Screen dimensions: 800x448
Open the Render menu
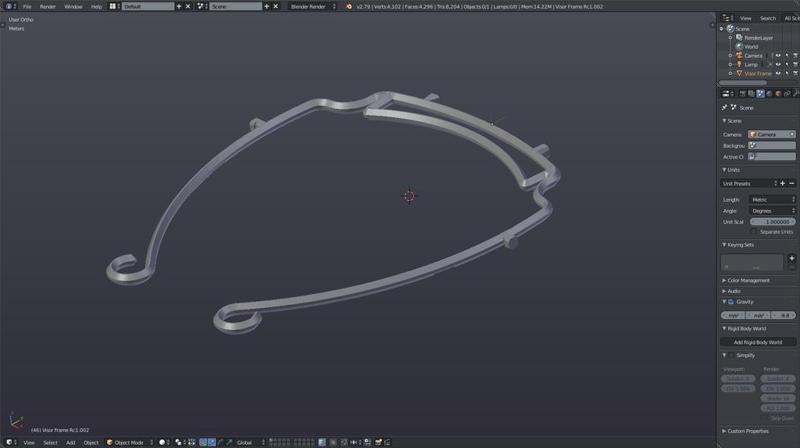pyautogui.click(x=47, y=6)
